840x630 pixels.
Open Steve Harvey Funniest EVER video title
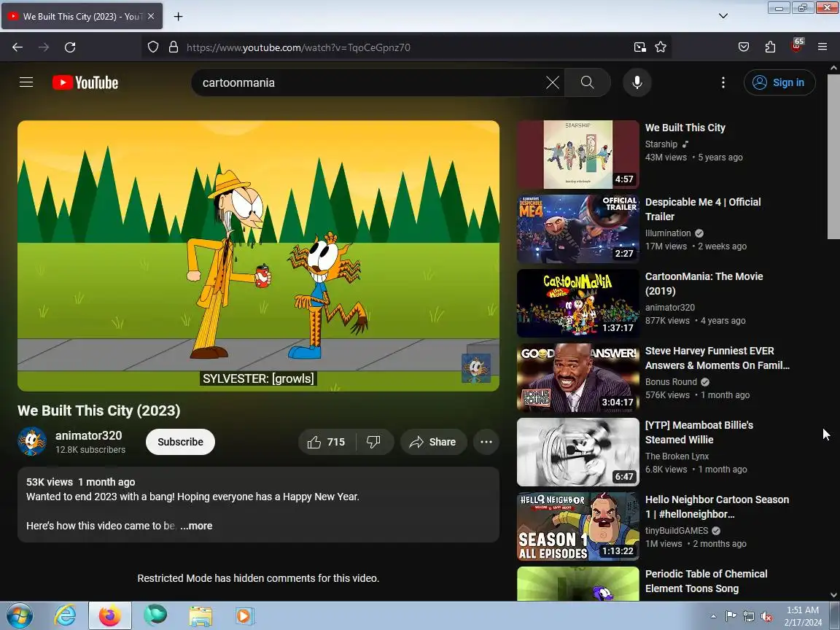[x=717, y=358]
